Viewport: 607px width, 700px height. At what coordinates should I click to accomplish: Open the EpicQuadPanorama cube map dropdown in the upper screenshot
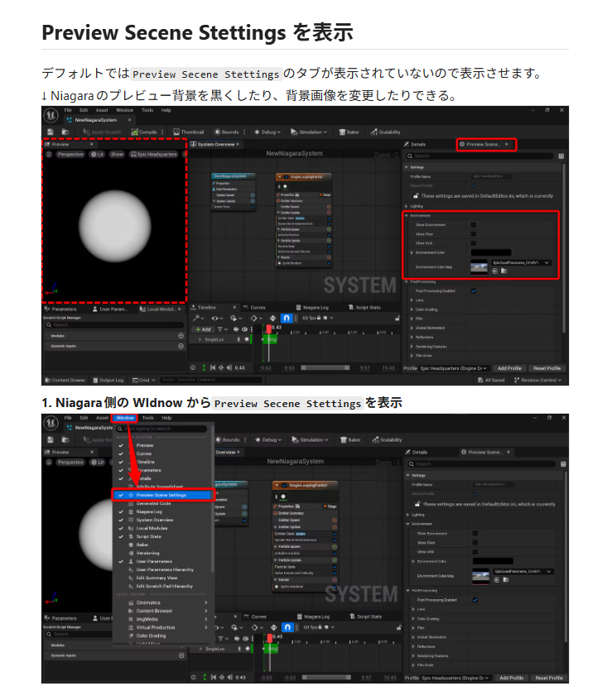click(x=521, y=262)
